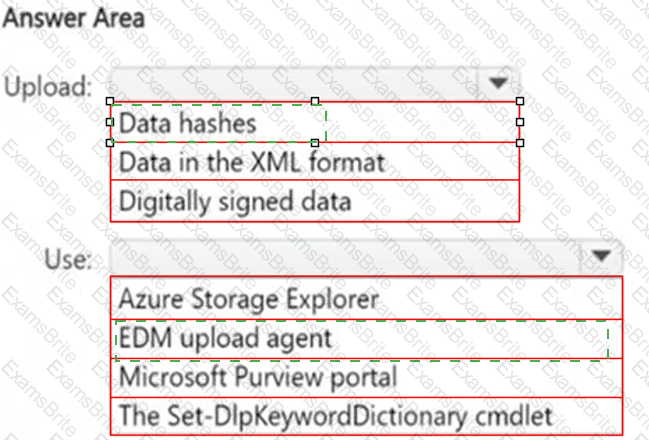
Task: Click the top-left selection resize handle
Action: (110, 101)
